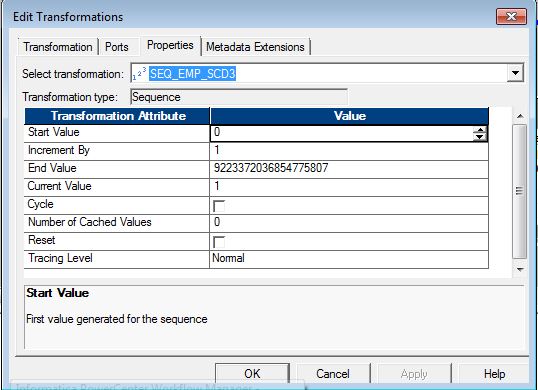
Task: Click the Current Value cell showing 1
Action: point(349,187)
